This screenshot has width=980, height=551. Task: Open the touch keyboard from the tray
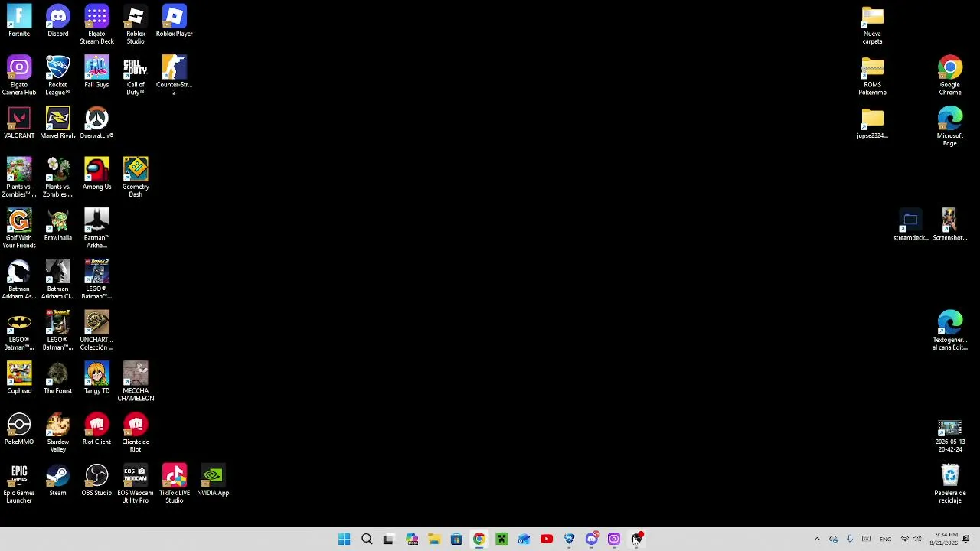tap(867, 540)
